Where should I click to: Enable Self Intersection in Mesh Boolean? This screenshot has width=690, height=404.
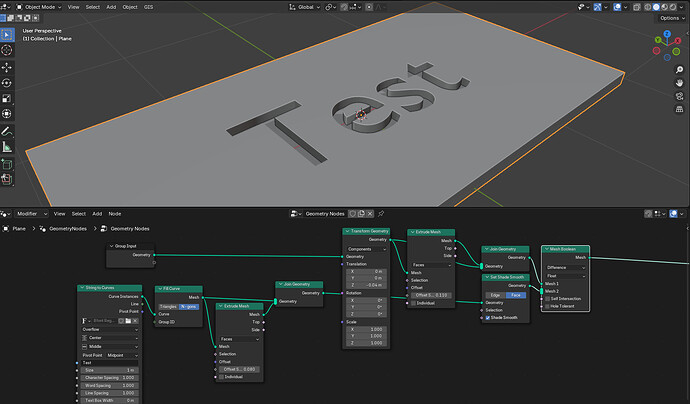(547, 299)
